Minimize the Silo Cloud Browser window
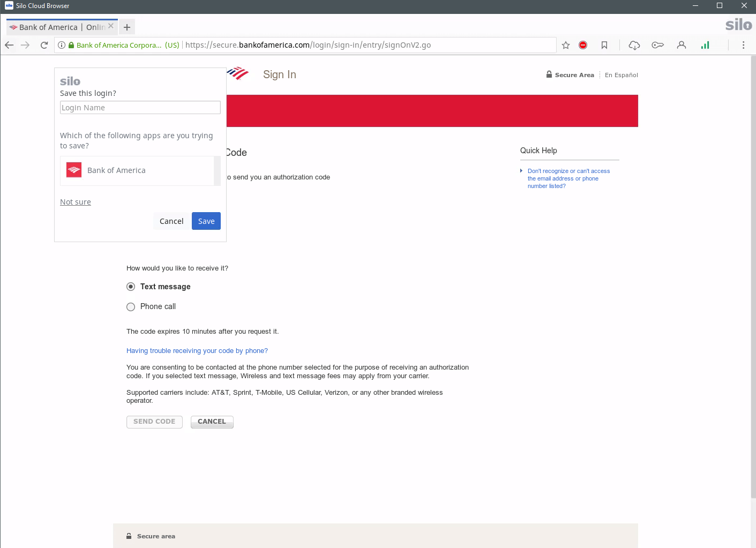 [x=695, y=6]
